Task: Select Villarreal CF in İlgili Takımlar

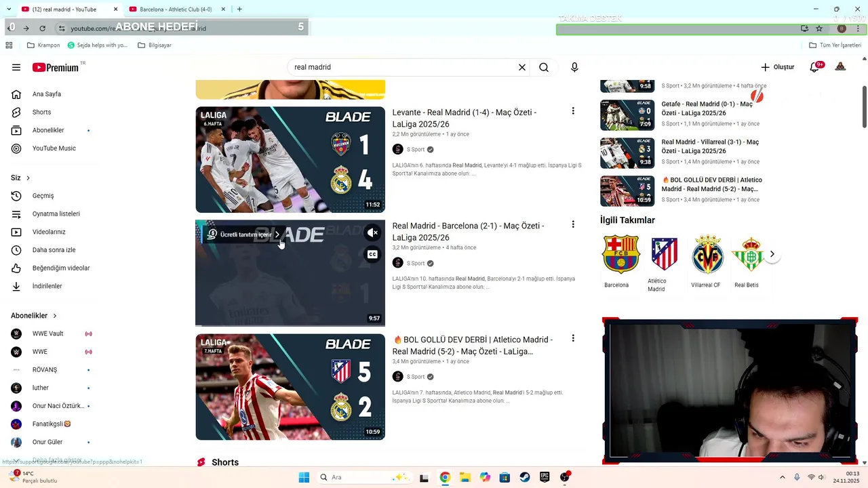Action: pos(707,262)
